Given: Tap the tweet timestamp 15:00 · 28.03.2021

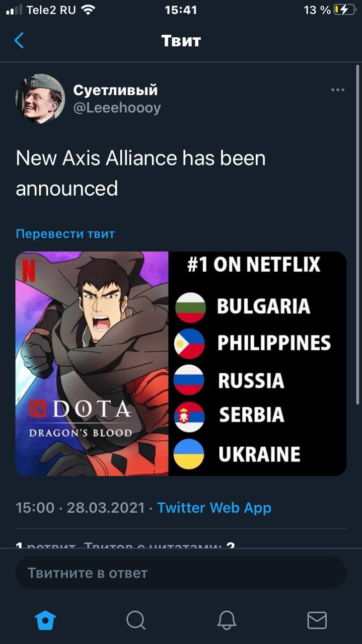Looking at the screenshot, I should tap(80, 508).
